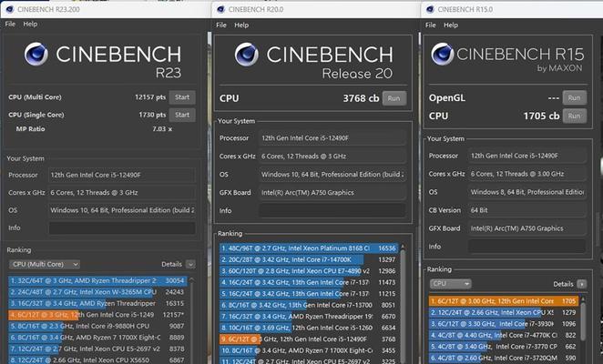The image size is (603, 364).
Task: Start the CPU (Multi Core) test in R23
Action: point(182,97)
